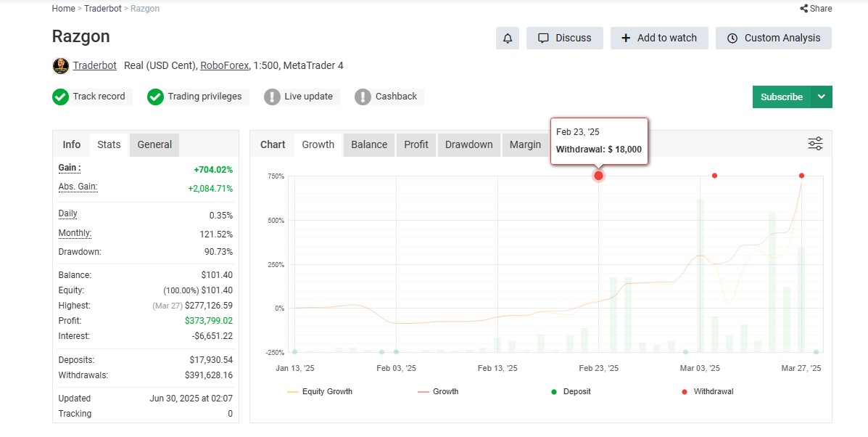Toggle the Growth series in chart legend
This screenshot has height=437, width=868.
[x=439, y=391]
